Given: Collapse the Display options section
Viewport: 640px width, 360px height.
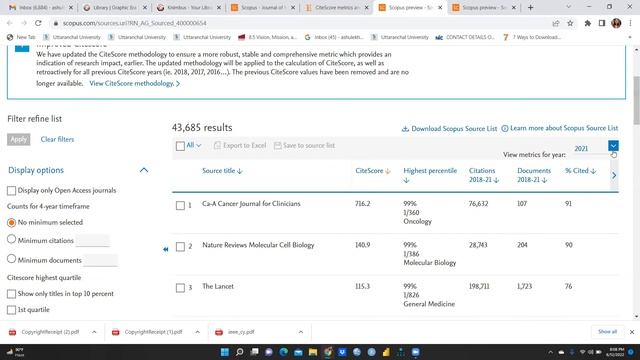Looking at the screenshot, I should coord(144,170).
